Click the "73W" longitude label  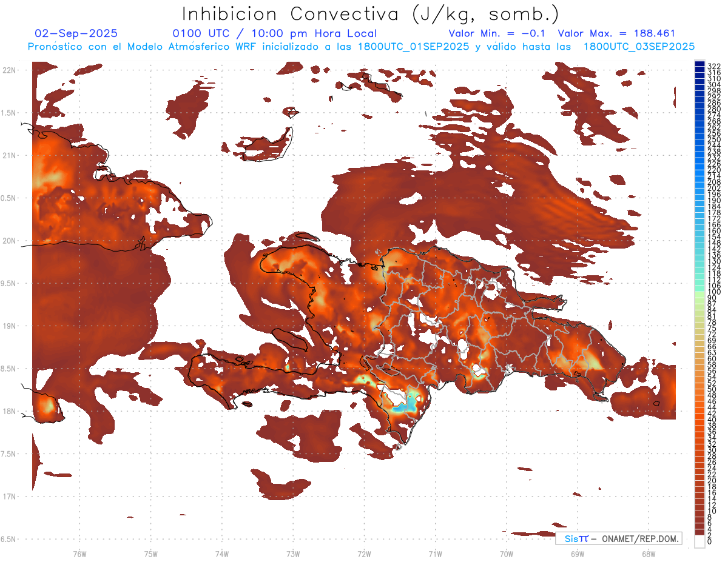click(x=293, y=554)
